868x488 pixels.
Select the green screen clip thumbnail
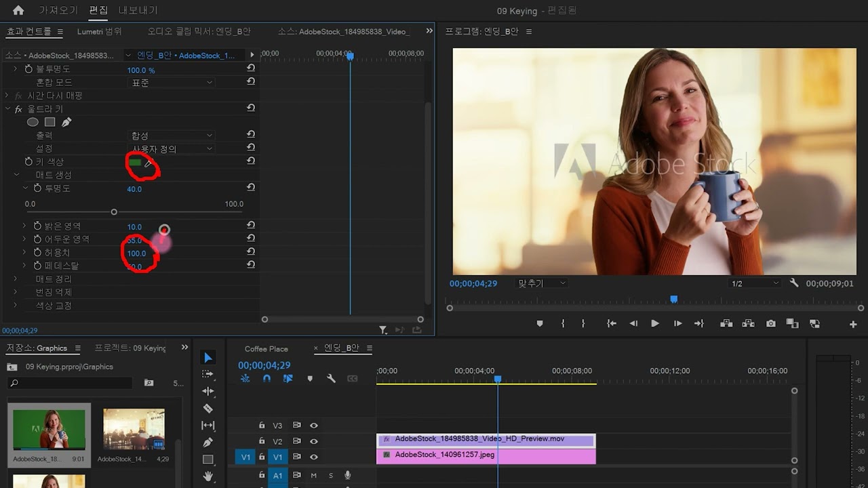coord(49,429)
